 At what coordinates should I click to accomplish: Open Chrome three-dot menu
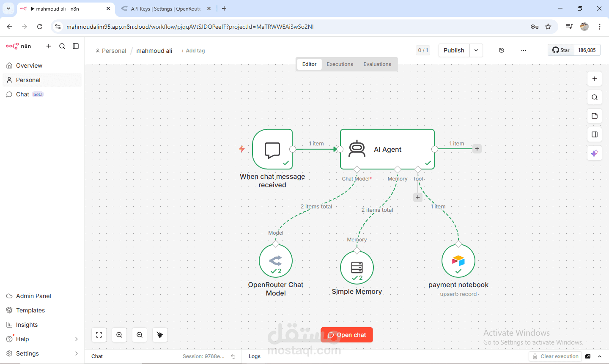tap(600, 27)
